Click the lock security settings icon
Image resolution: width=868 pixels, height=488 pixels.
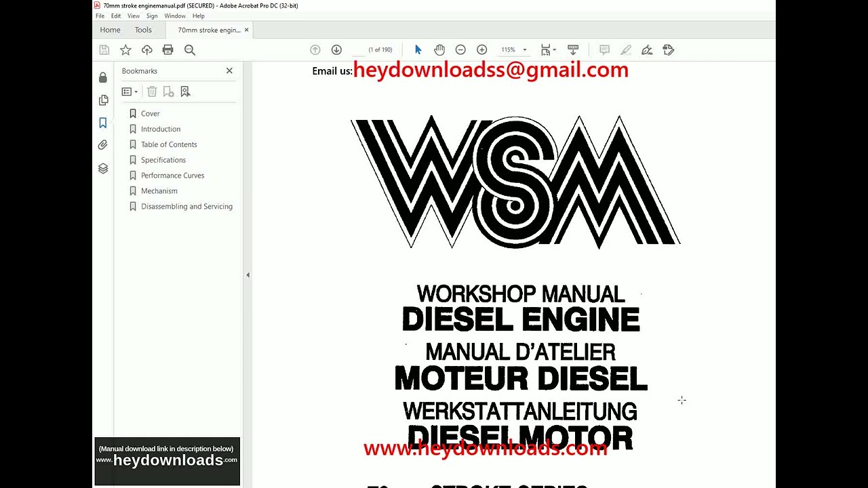pyautogui.click(x=103, y=77)
